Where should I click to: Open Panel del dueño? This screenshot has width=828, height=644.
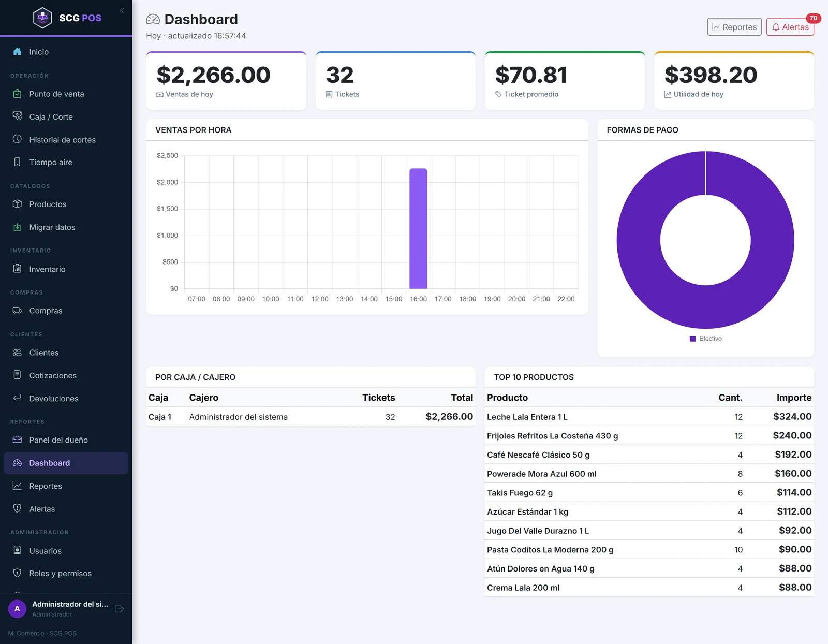click(66, 440)
